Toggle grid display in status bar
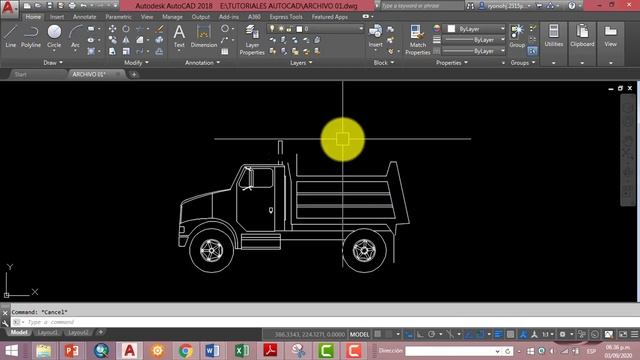This screenshot has width=640, height=360. pos(378,334)
